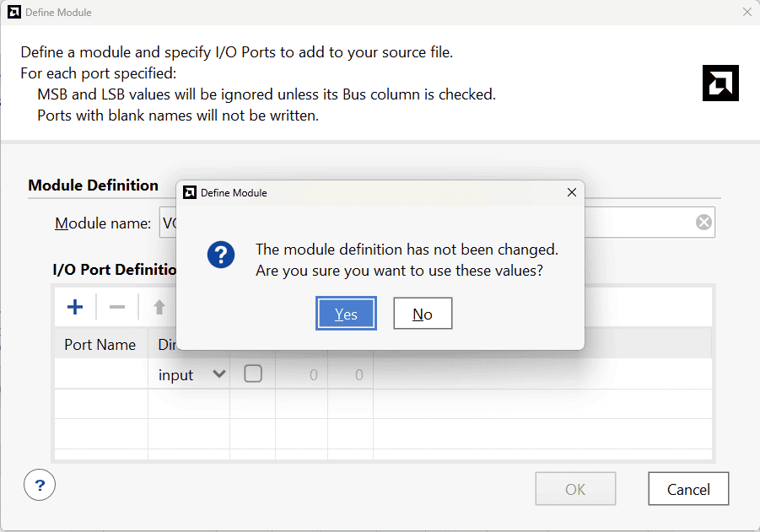Click the blue plus add-port icon
Viewport: 760px width, 532px height.
pos(75,307)
